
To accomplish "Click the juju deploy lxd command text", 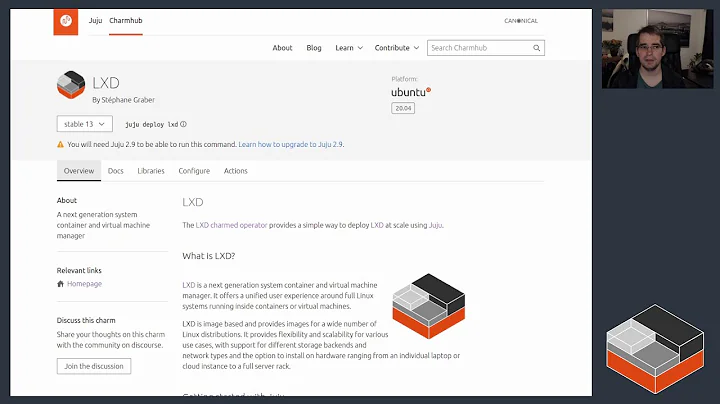I will [152, 124].
